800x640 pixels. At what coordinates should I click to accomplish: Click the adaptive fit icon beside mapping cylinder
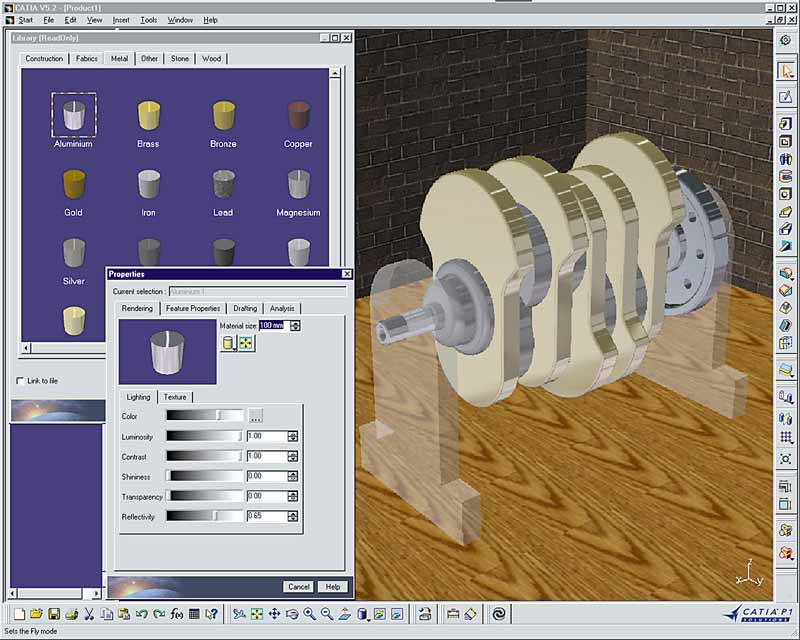[246, 343]
